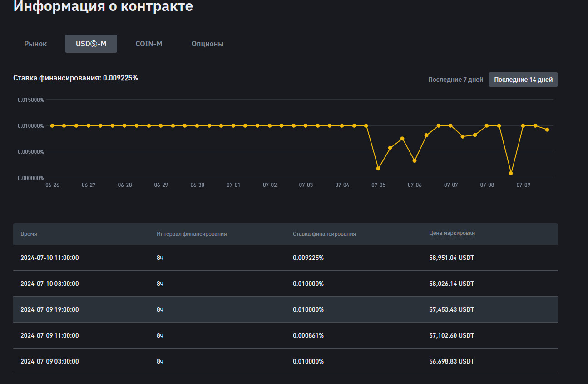Select Последние 14 дней range button

pyautogui.click(x=523, y=80)
